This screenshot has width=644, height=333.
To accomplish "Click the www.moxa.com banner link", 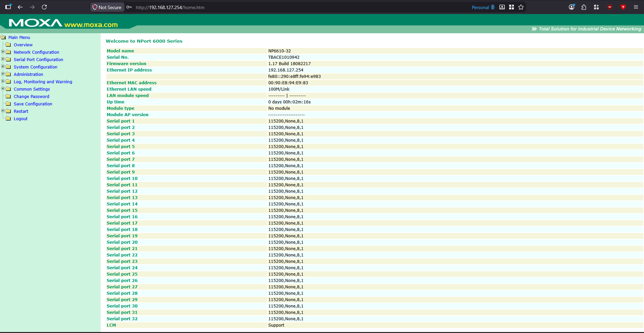I will 91,25.
